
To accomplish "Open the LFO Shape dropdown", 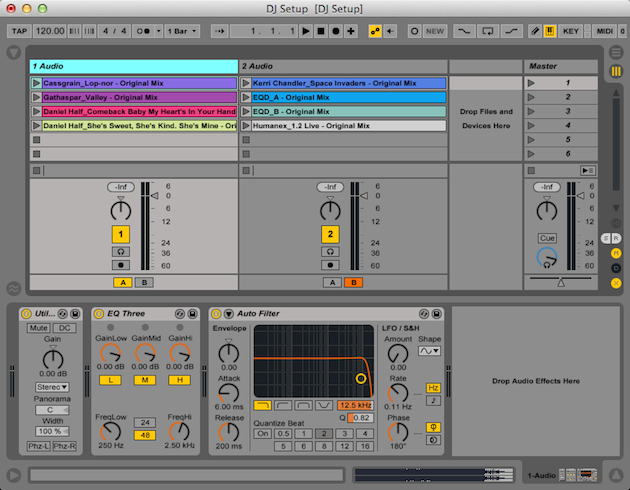I will 429,351.
